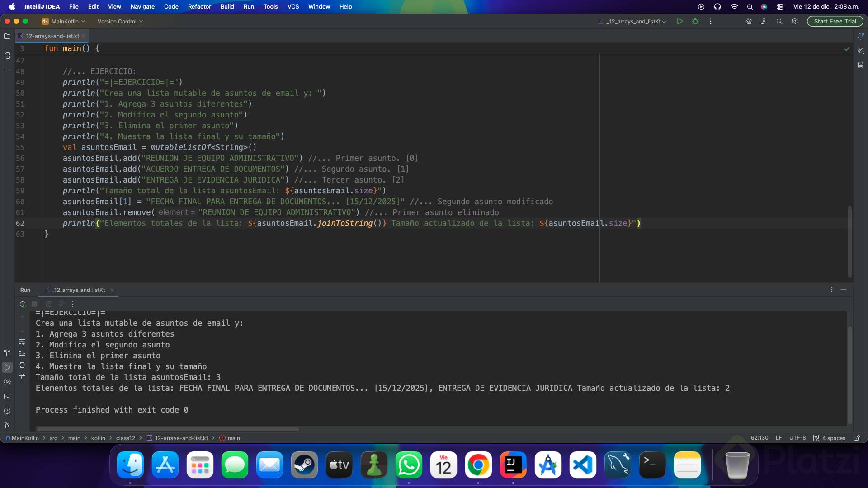
Task: Open the Refactor menu
Action: (199, 6)
